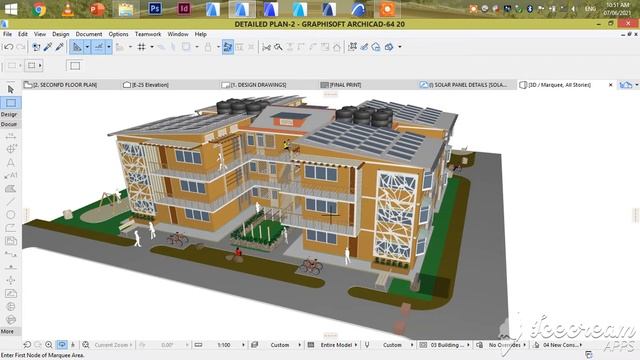Open the Help menu

pos(200,34)
